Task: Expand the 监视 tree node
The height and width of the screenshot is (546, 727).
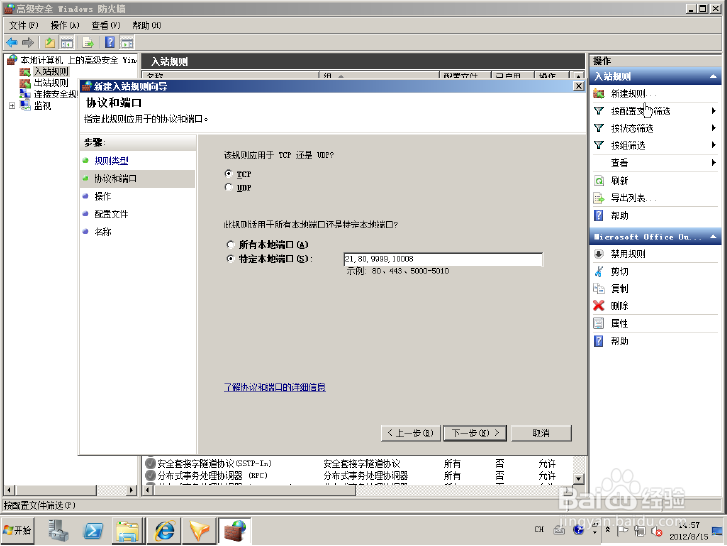Action: (x=12, y=106)
